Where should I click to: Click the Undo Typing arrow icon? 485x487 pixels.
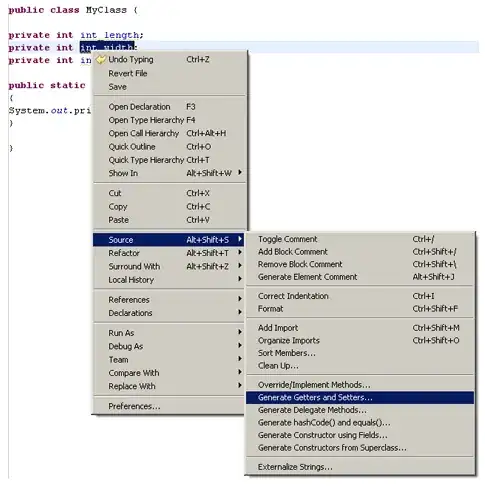pyautogui.click(x=101, y=60)
